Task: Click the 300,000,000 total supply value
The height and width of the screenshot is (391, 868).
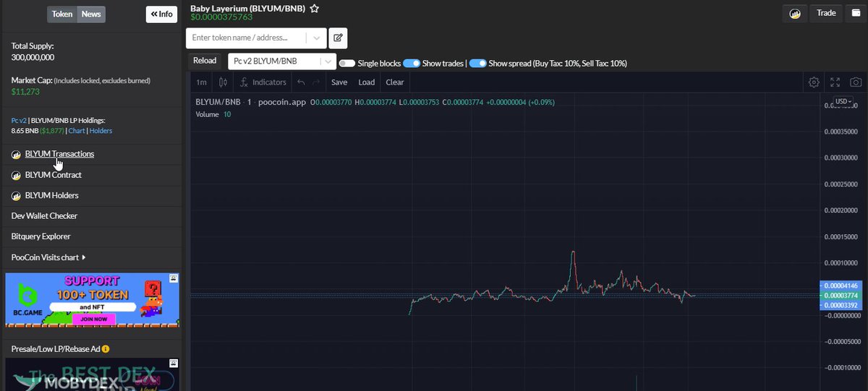Action: tap(33, 57)
